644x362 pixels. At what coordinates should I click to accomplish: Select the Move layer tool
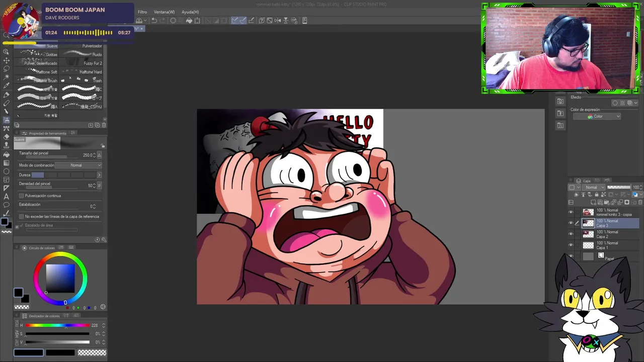pos(7,60)
